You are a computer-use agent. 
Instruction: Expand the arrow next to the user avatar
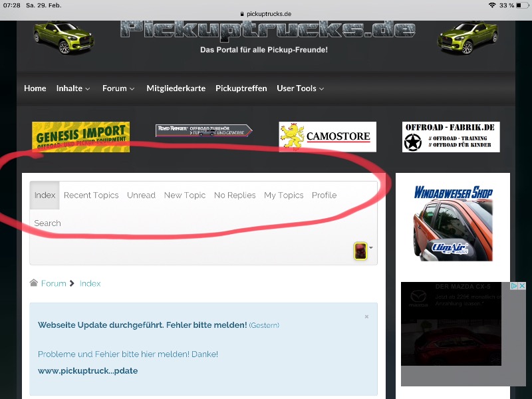371,248
